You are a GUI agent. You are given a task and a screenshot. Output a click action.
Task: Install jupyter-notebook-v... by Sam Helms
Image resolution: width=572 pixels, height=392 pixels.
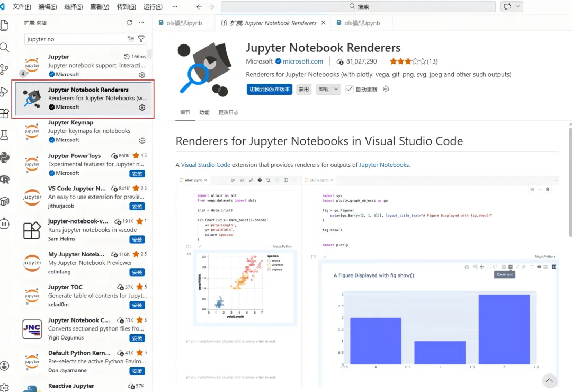(137, 239)
